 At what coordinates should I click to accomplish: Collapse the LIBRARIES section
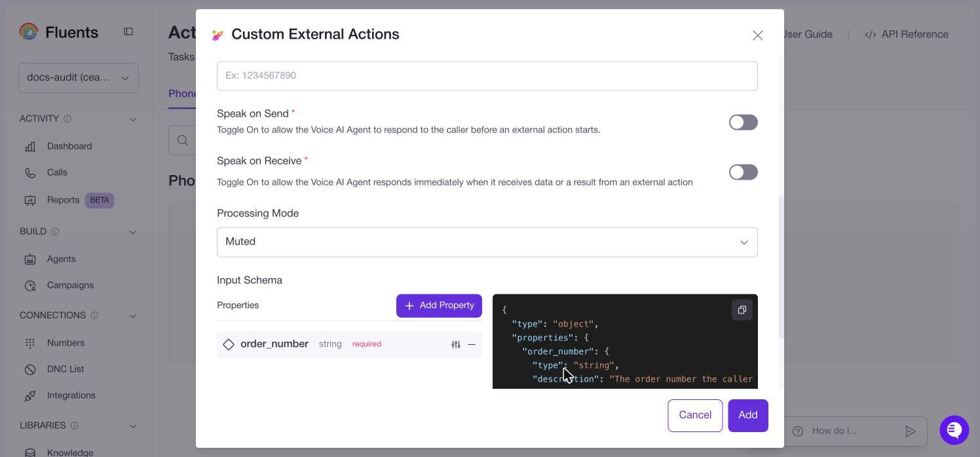[133, 426]
